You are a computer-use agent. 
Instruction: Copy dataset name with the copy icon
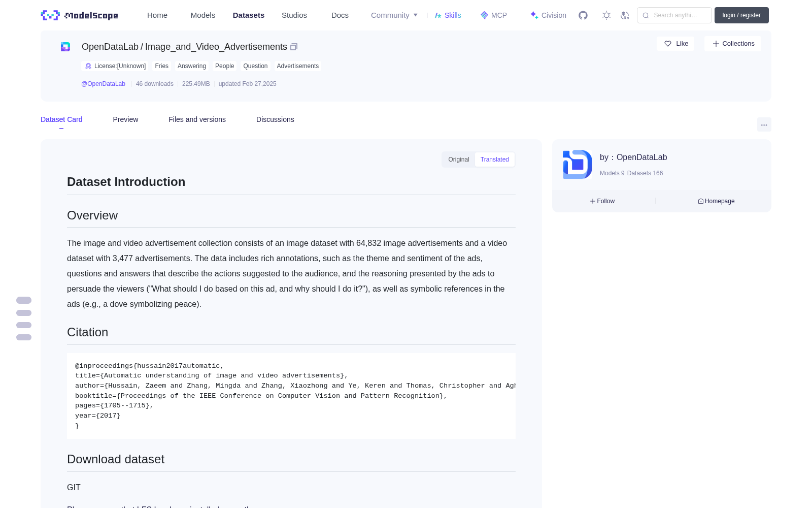294,47
